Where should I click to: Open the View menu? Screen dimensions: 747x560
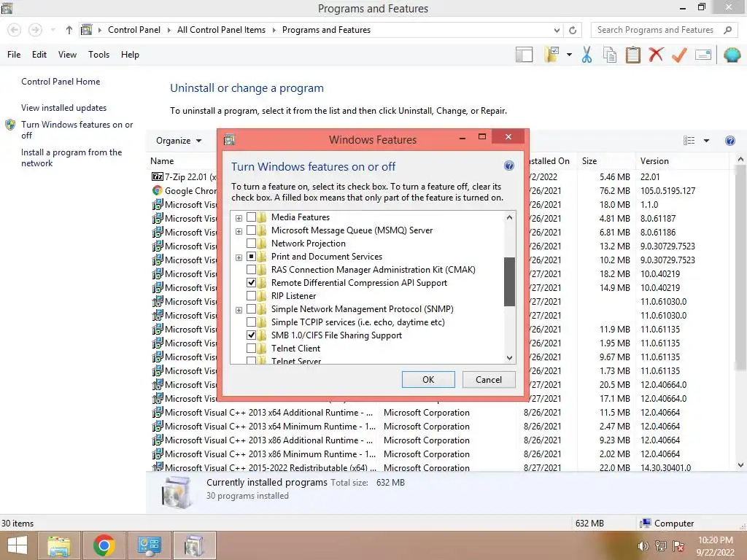(67, 55)
